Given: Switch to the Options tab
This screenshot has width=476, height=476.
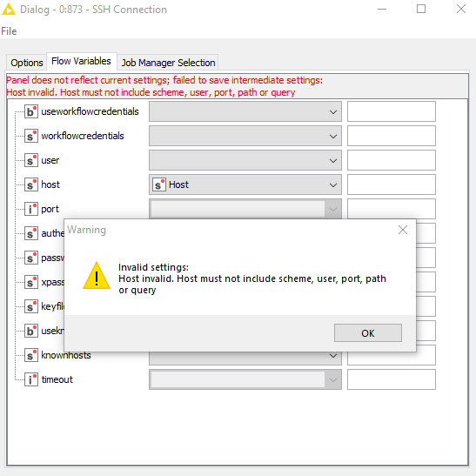Looking at the screenshot, I should [27, 63].
